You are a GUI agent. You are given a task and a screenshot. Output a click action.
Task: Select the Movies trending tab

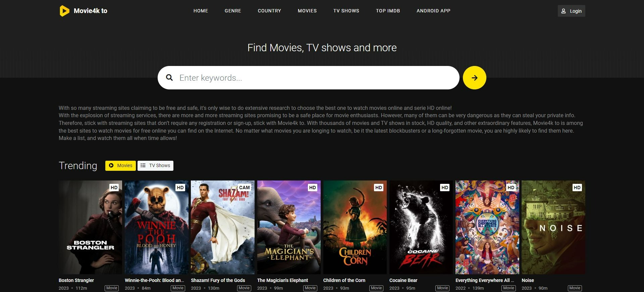120,165
